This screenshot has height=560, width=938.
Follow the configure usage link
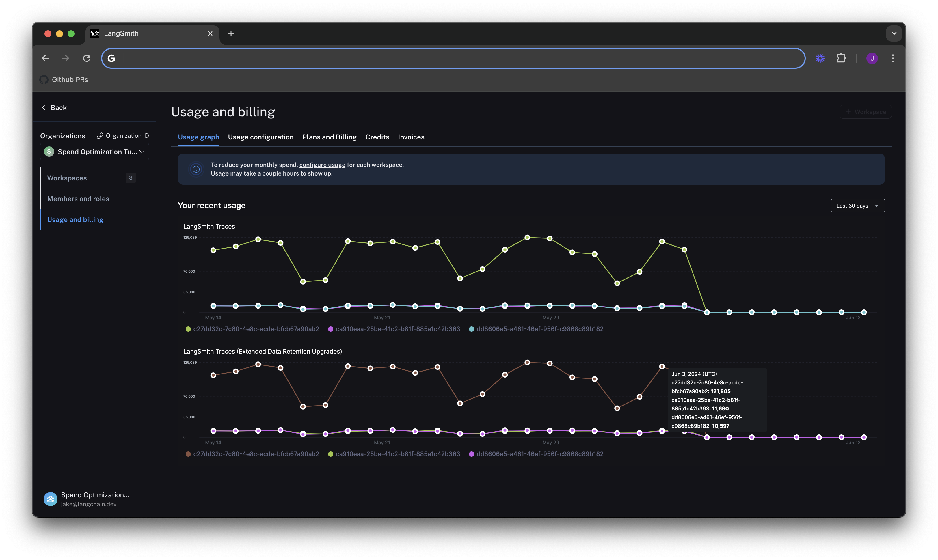(x=322, y=165)
